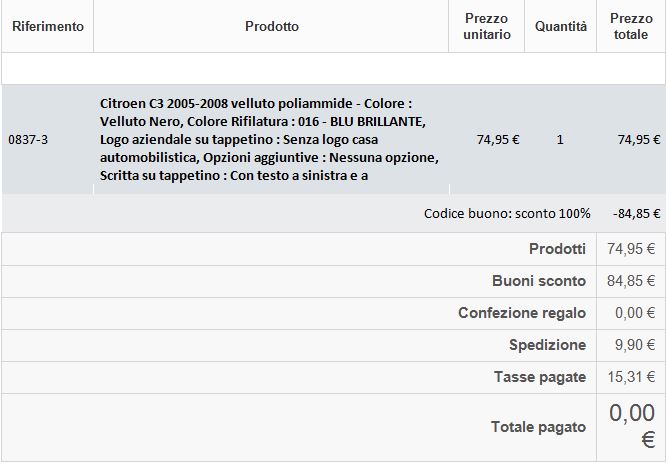Image resolution: width=669 pixels, height=465 pixels.
Task: Click the quantity value 1 in product row
Action: pos(560,140)
